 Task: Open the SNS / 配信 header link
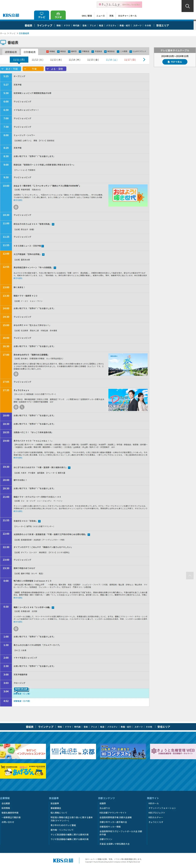point(87,16)
